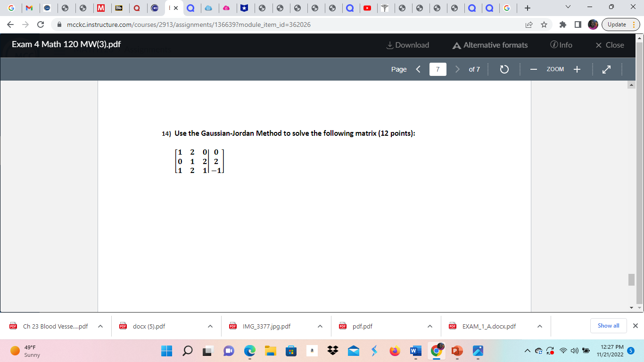Expand options for Ch 23 Blood Vesse download

[x=100, y=326]
